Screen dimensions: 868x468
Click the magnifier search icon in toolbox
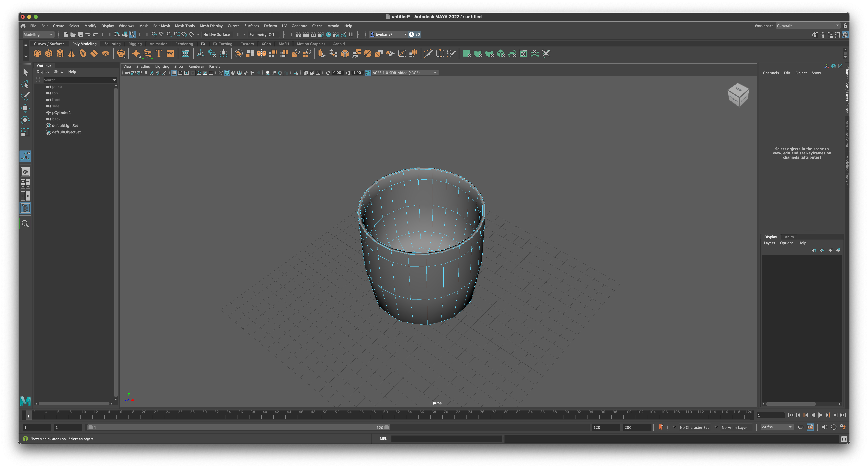25,224
